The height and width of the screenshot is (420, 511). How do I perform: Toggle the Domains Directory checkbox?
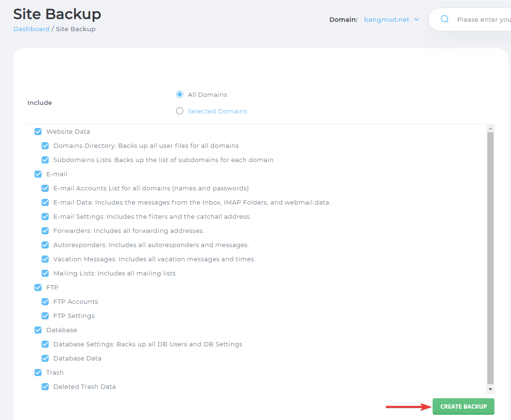[x=45, y=146]
